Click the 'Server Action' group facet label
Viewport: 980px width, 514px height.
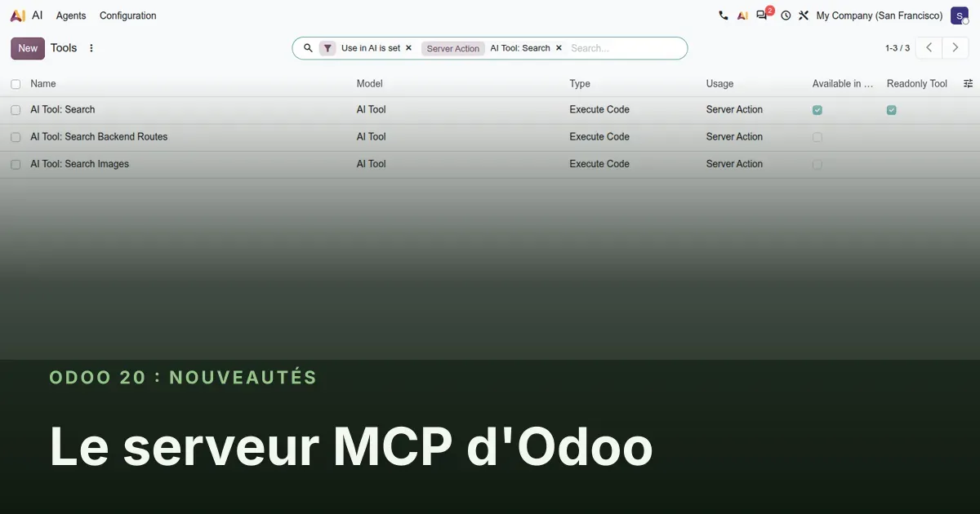tap(453, 48)
